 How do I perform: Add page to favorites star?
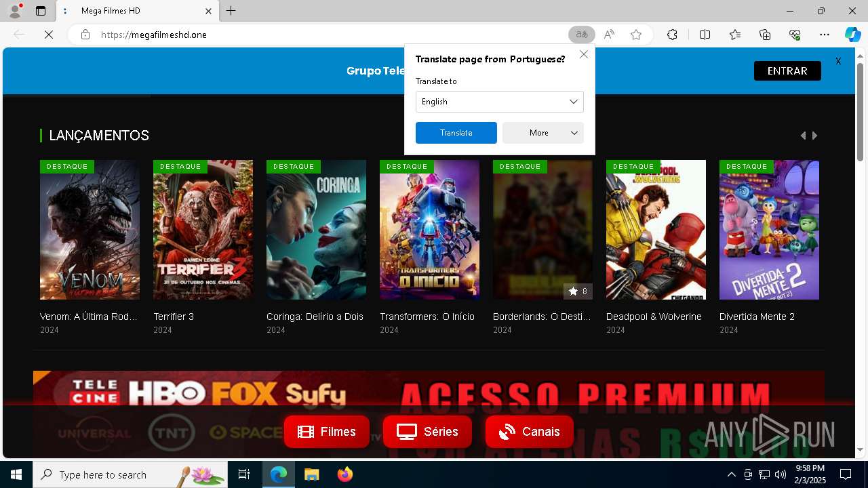[x=636, y=35]
